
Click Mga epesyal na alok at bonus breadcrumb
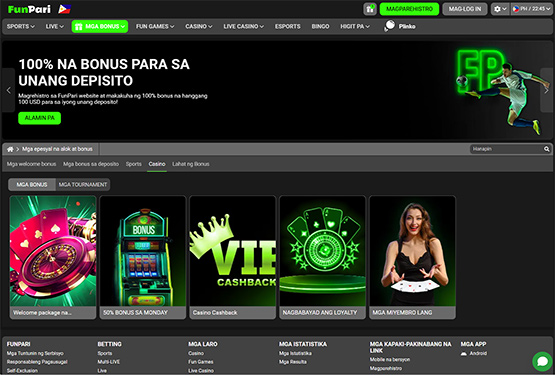coord(57,149)
